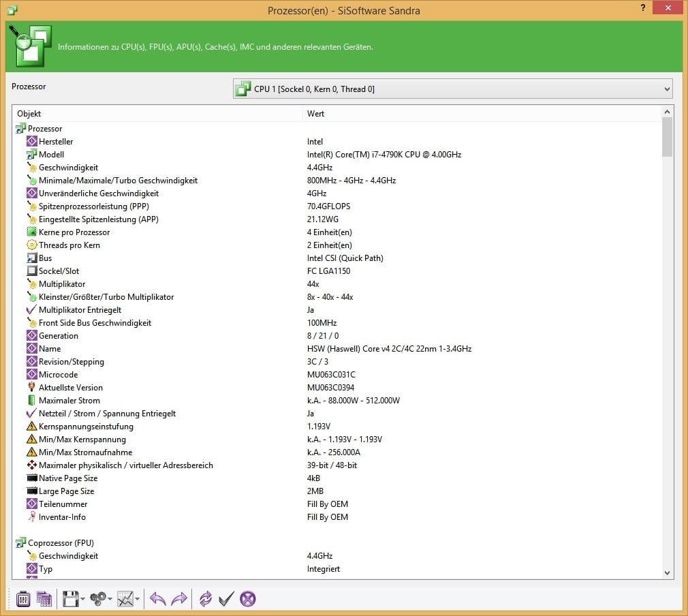Click the Objekt column header
This screenshot has width=688, height=616.
point(157,114)
